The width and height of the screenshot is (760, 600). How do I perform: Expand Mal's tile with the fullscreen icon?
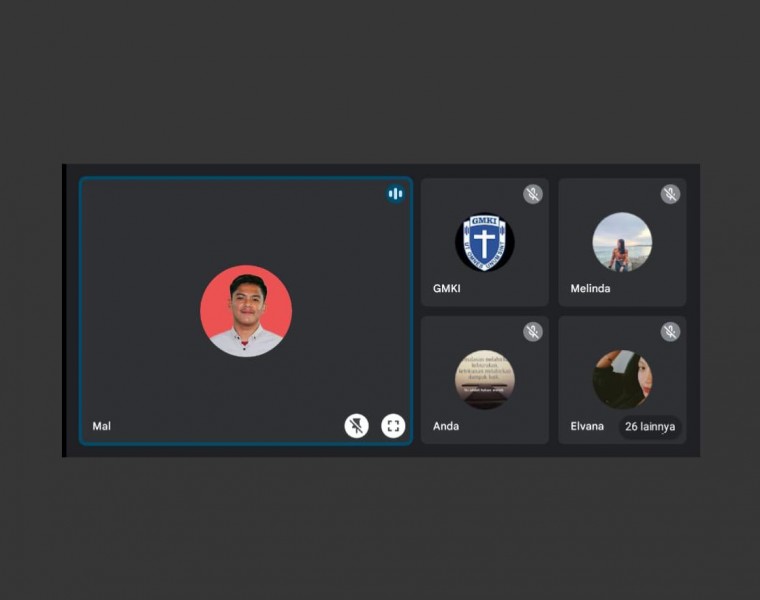pyautogui.click(x=393, y=426)
